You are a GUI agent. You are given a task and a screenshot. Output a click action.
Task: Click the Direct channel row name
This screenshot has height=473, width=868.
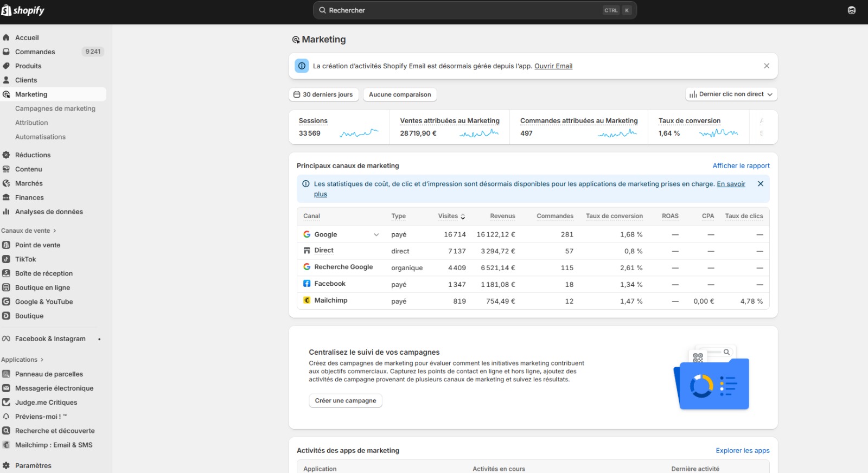click(x=324, y=250)
